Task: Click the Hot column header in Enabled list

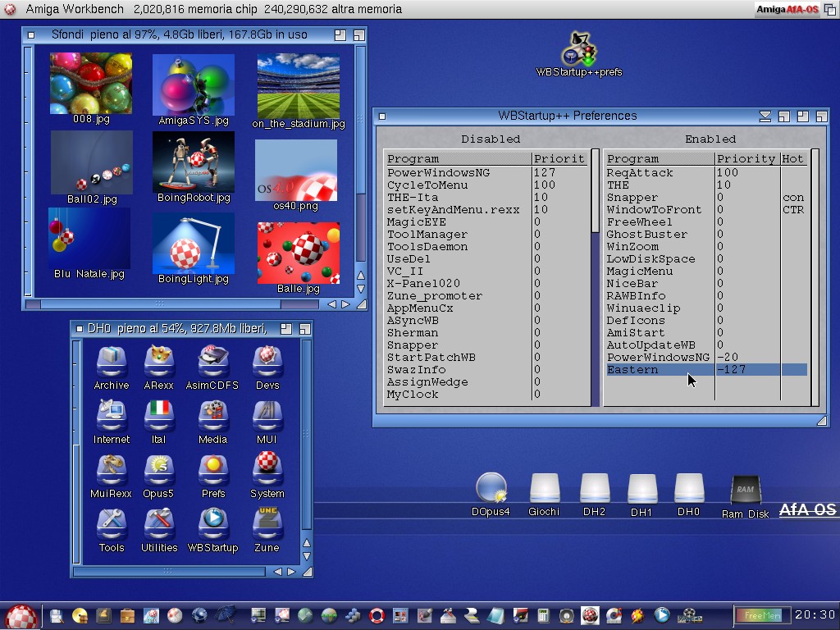Action: coord(792,158)
